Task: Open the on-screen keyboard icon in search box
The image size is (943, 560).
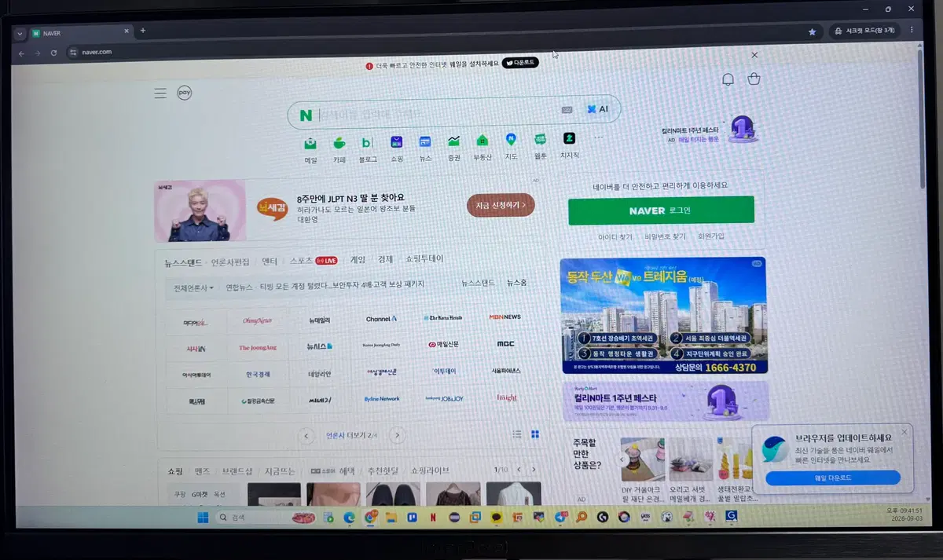Action: pos(567,110)
